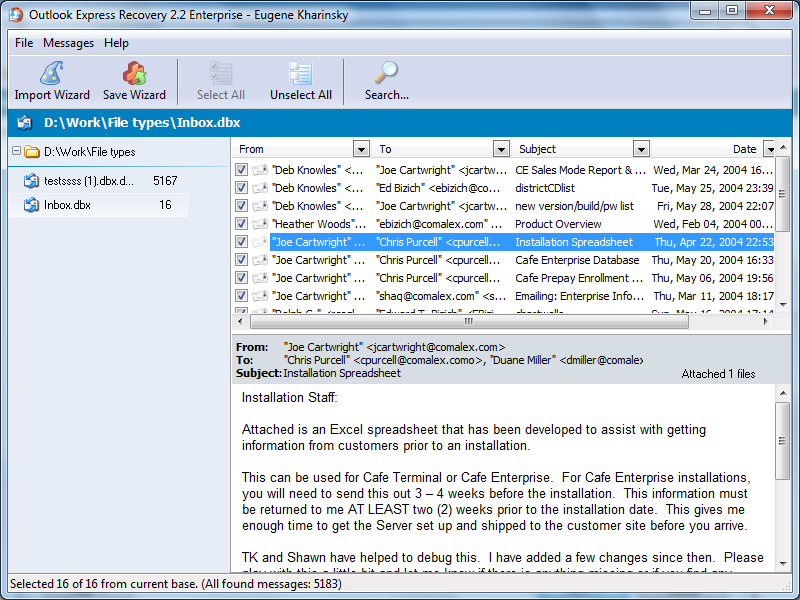Click envelope icon of new version/build/pw list
Screen dimensions: 800x600
260,206
